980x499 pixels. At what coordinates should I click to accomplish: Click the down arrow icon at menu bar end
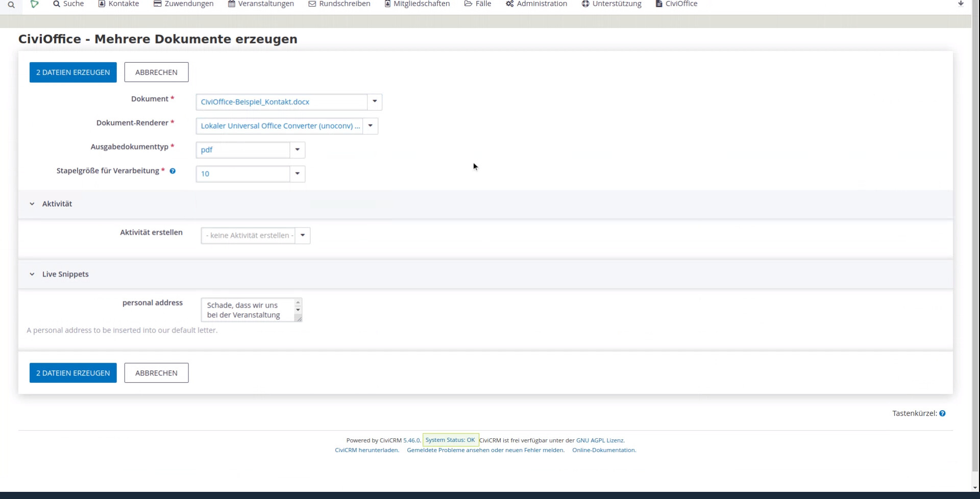pos(961,4)
